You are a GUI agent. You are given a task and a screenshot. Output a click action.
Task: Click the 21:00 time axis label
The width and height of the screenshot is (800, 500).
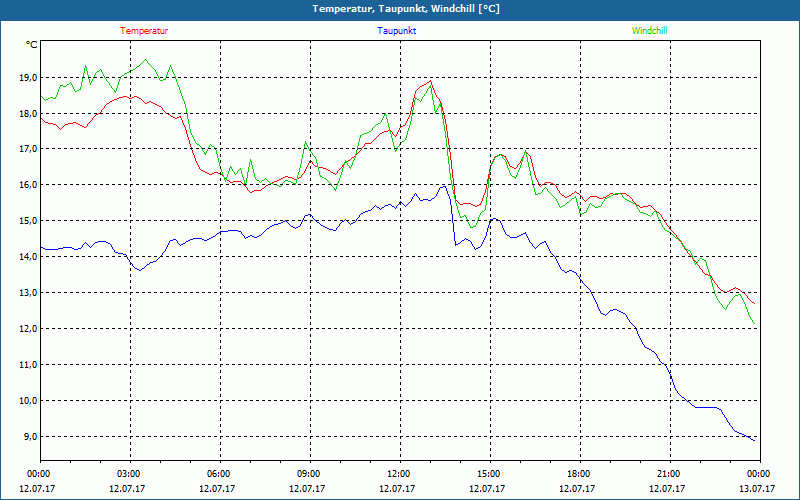[x=667, y=474]
